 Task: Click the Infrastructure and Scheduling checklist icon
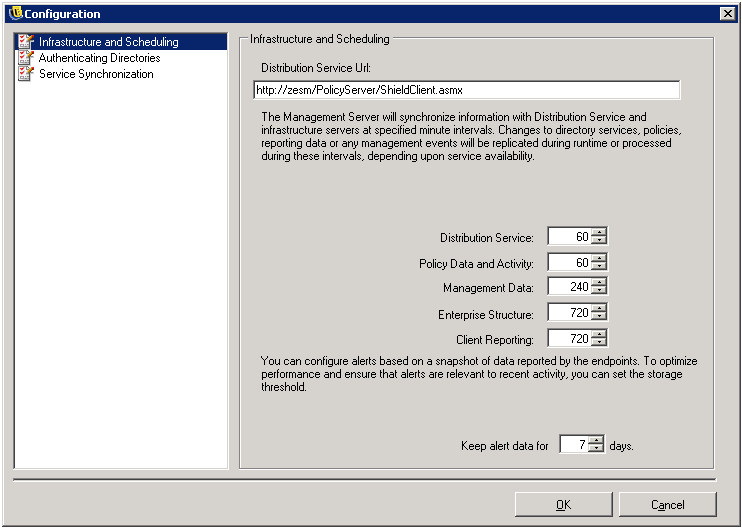click(26, 42)
